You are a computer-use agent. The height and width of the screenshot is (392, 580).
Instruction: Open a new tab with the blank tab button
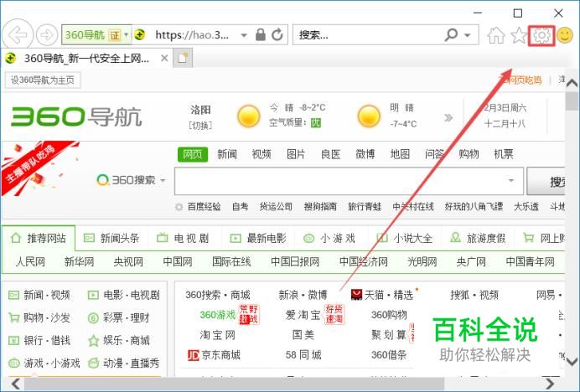183,58
